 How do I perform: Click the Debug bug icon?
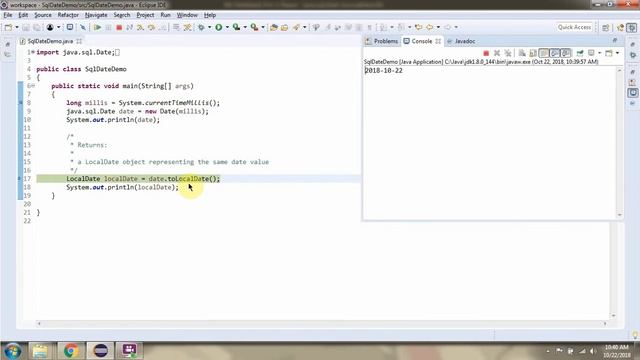point(201,27)
